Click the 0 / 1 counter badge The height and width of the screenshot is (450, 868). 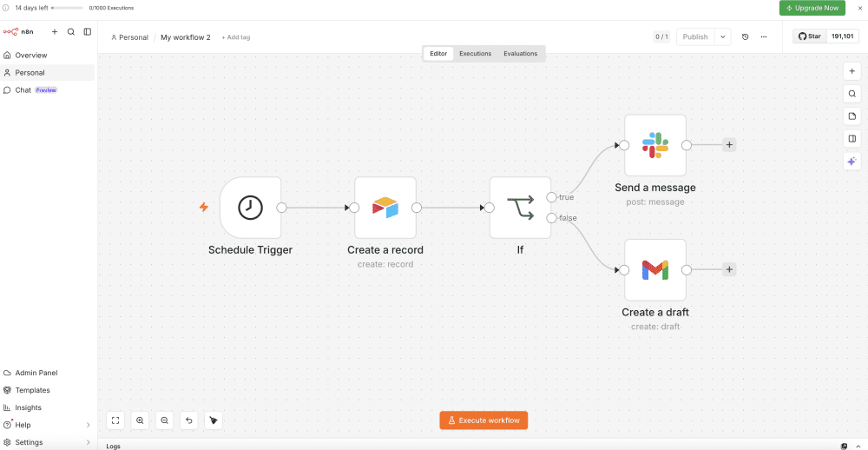tap(661, 37)
